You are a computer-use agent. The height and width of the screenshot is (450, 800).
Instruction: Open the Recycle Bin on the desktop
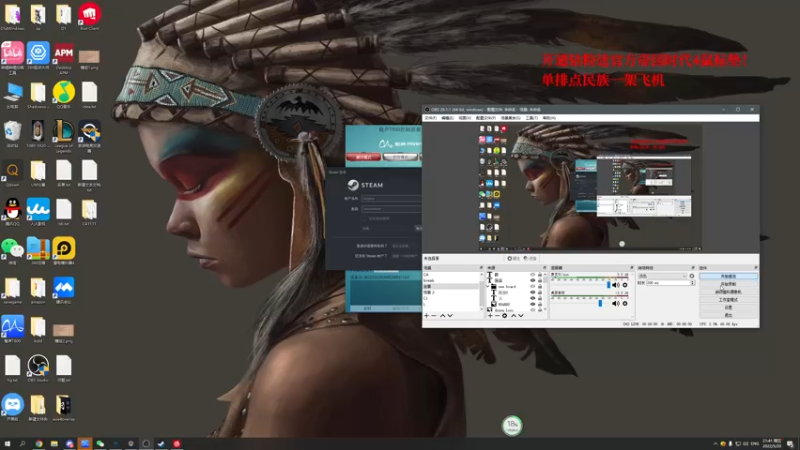[x=12, y=134]
